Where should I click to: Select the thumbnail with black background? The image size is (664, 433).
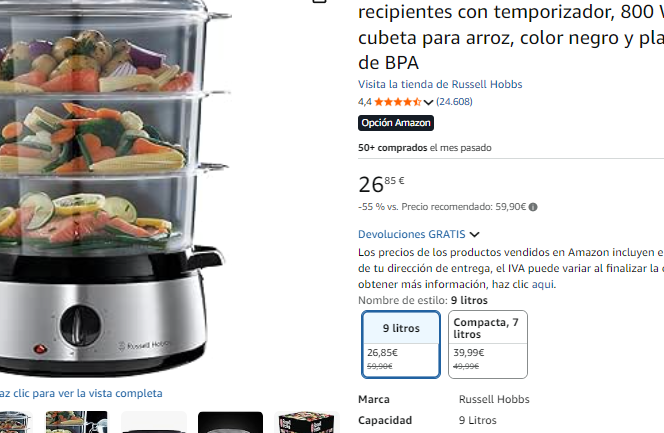pos(230,422)
